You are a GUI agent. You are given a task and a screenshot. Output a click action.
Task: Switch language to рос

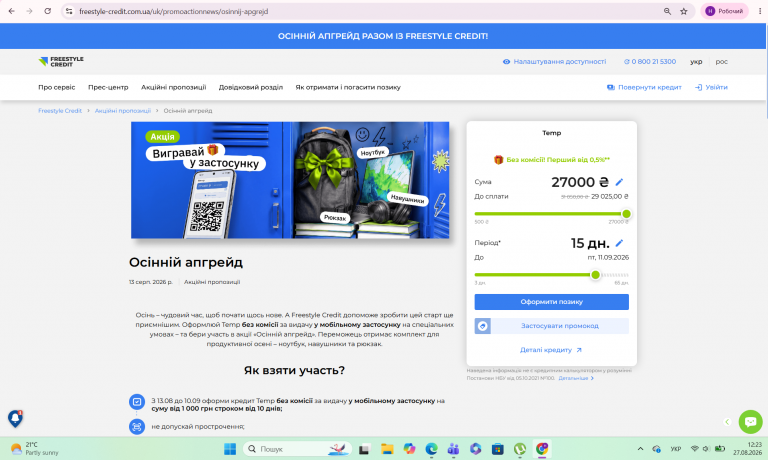[721, 62]
